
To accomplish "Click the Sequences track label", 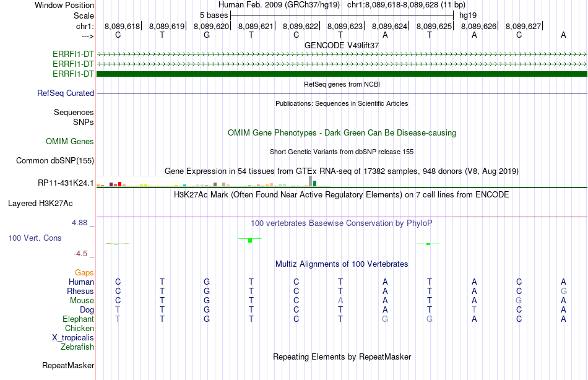I will [74, 112].
